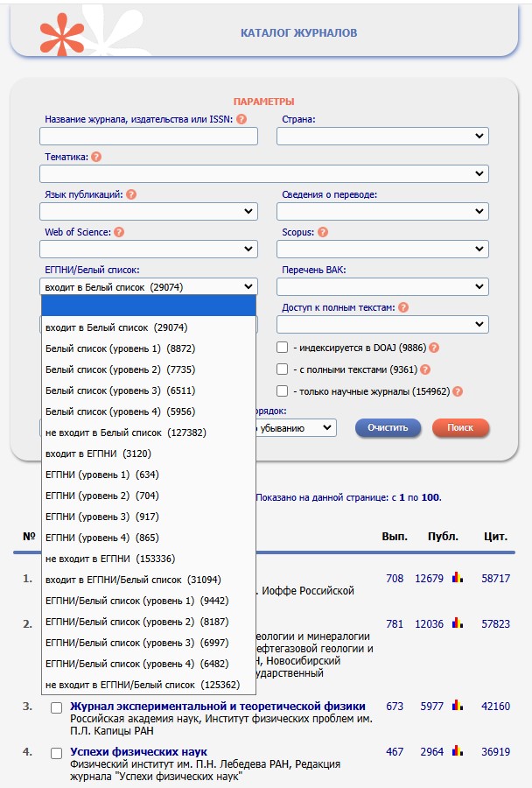
Task: Click help icon next to journal name label
Action: 241,120
